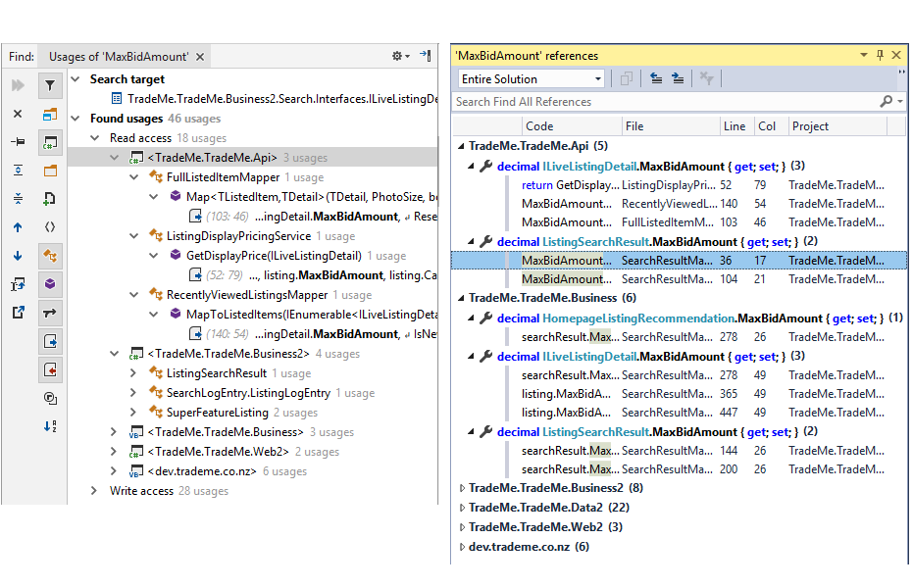Toggle grouping by folder icon
Screen dimensions: 912x588
pyautogui.click(x=50, y=171)
